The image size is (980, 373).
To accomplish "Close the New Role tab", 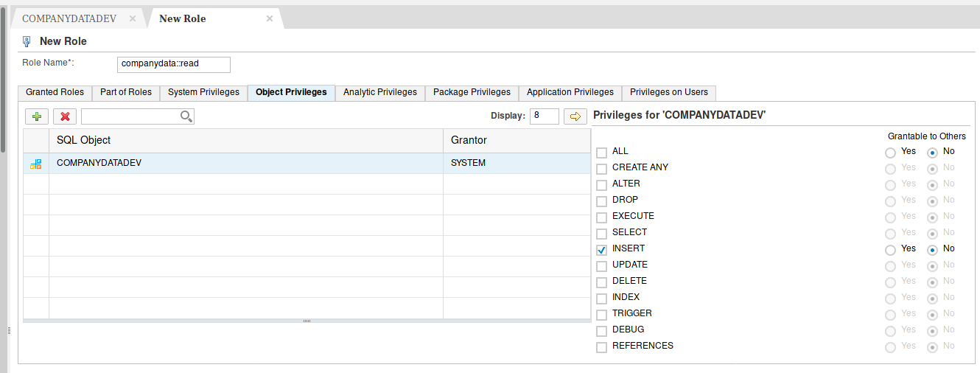I will (270, 18).
